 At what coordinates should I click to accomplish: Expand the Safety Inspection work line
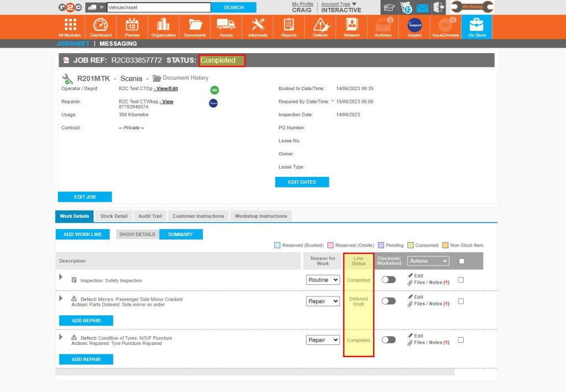click(61, 278)
